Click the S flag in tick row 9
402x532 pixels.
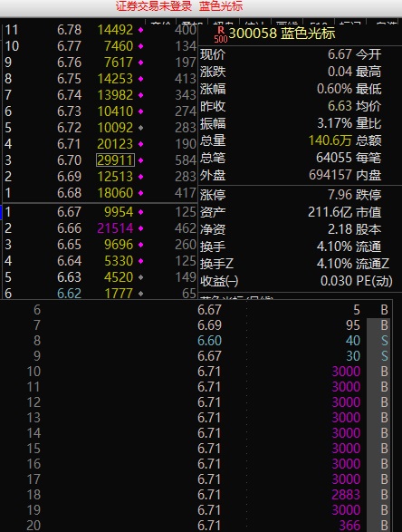click(384, 356)
